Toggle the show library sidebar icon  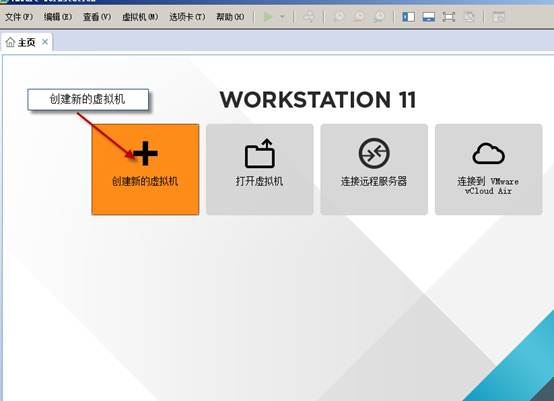pos(408,17)
